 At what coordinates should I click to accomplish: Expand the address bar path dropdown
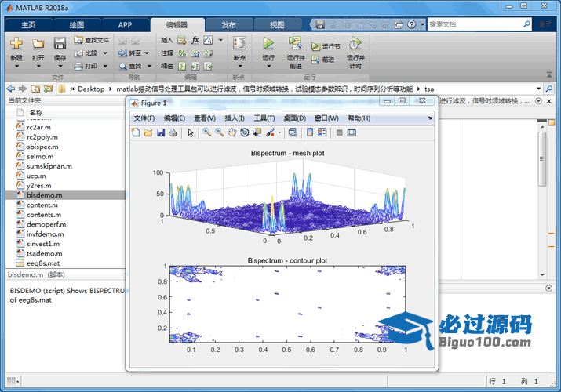click(x=538, y=89)
